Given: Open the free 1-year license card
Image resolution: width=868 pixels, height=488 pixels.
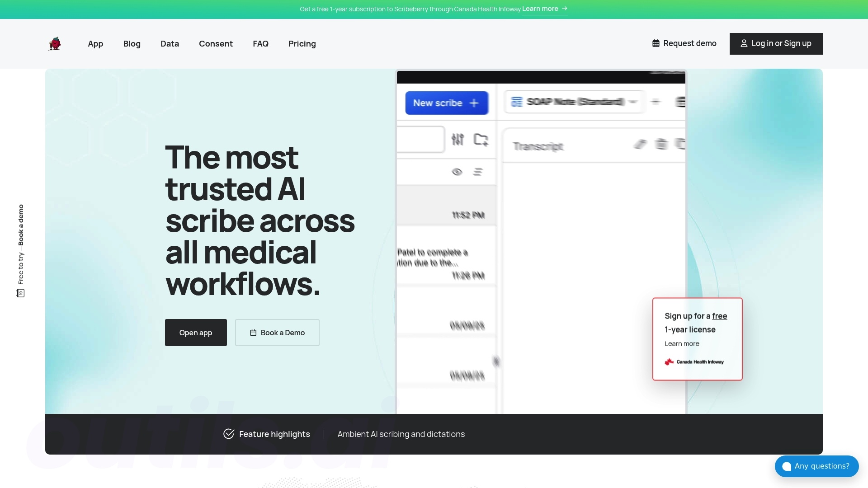Looking at the screenshot, I should tap(697, 339).
